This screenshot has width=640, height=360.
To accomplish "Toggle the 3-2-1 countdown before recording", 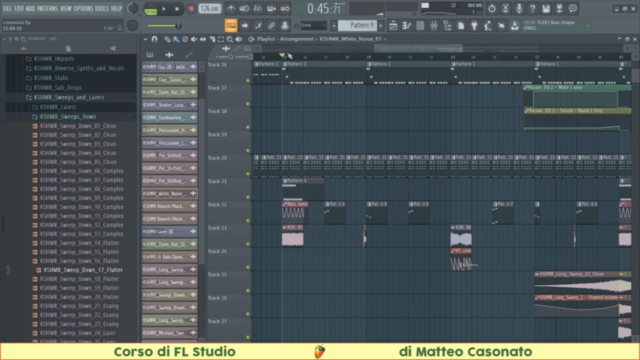I will [258, 9].
